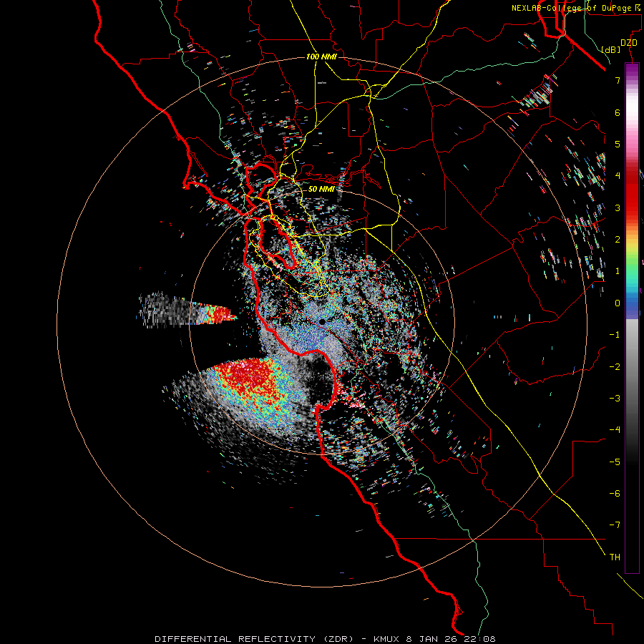Select the 4 value on color scale

click(x=618, y=176)
